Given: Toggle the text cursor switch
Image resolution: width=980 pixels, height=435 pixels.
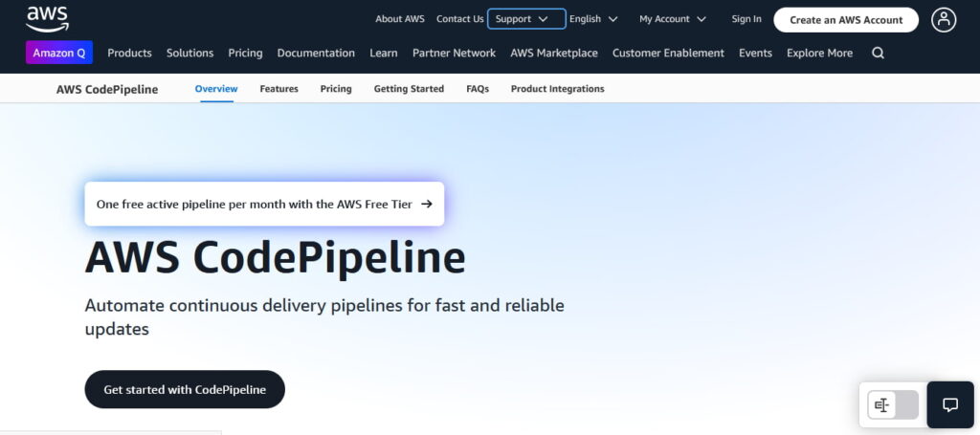Looking at the screenshot, I should (893, 405).
